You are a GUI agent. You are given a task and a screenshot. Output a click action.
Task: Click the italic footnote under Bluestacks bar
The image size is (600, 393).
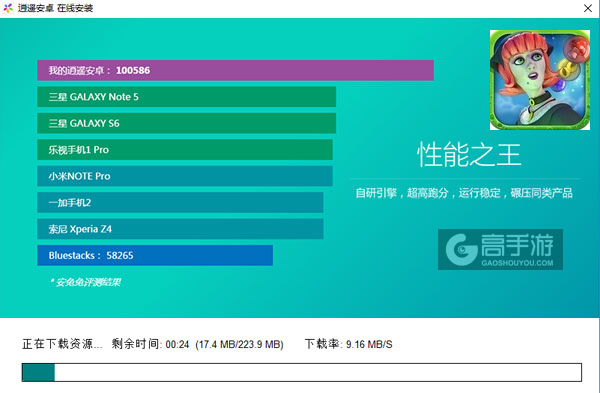point(85,282)
